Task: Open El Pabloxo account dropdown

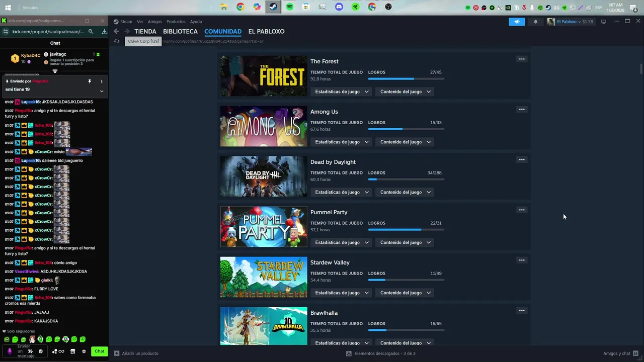Action: click(571, 22)
